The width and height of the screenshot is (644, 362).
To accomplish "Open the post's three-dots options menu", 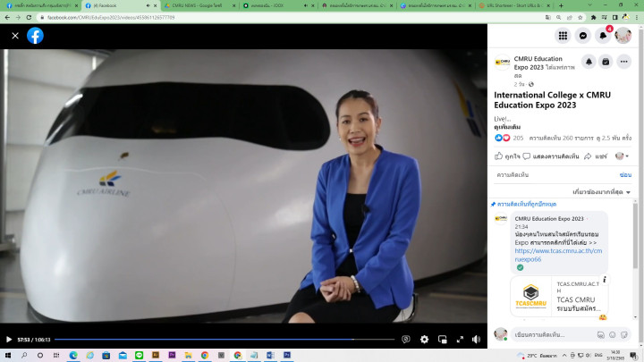I will tap(624, 62).
